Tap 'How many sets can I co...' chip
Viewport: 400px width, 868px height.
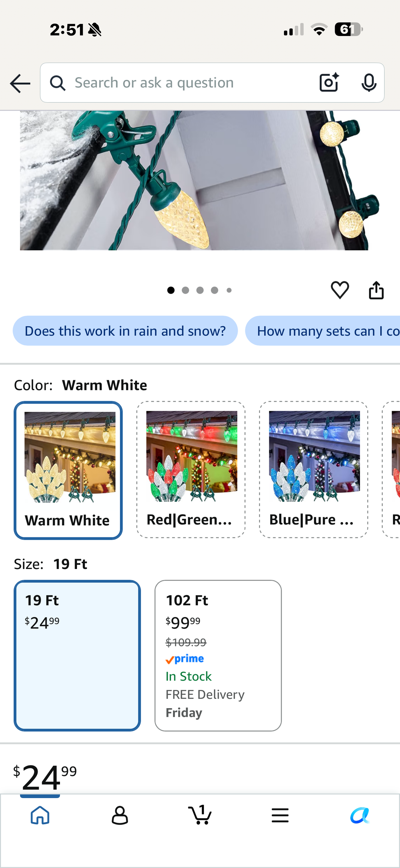coord(323,331)
